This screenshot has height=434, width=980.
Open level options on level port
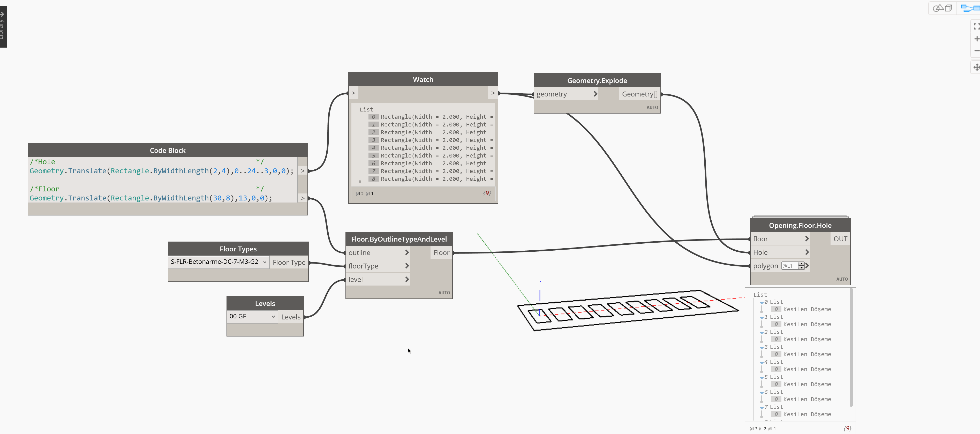[407, 279]
